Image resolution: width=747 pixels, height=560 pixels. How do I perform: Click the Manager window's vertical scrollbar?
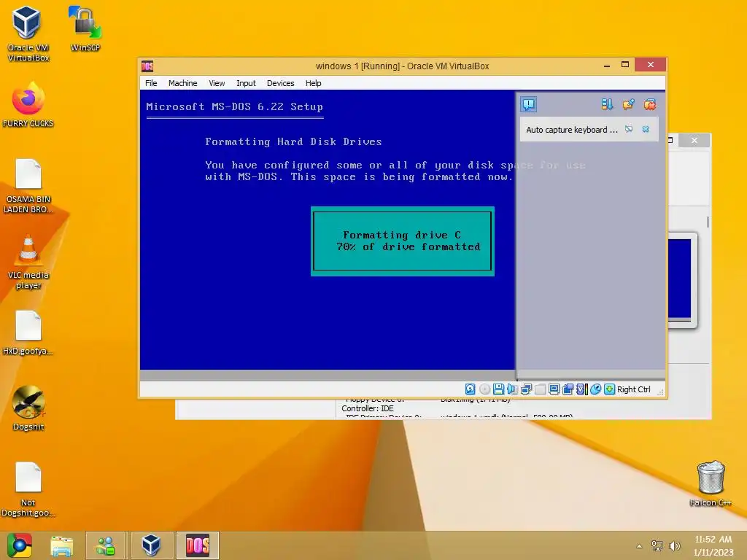[x=708, y=222]
